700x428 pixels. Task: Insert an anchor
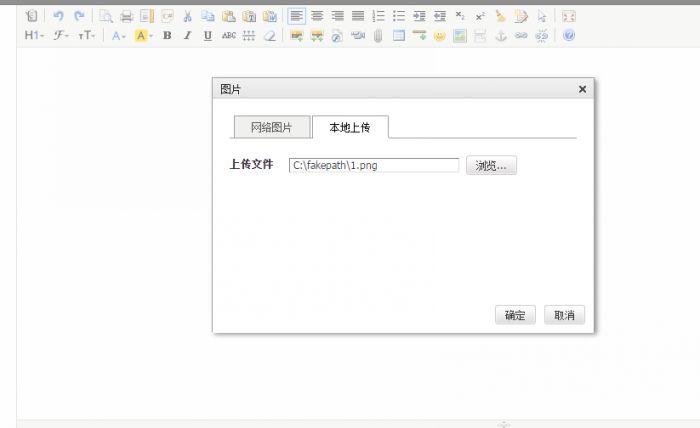pos(501,35)
